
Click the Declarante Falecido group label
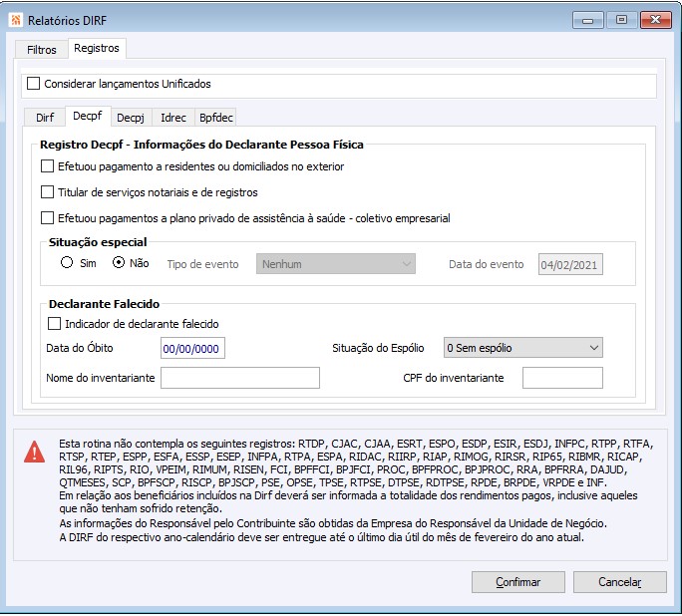(104, 304)
